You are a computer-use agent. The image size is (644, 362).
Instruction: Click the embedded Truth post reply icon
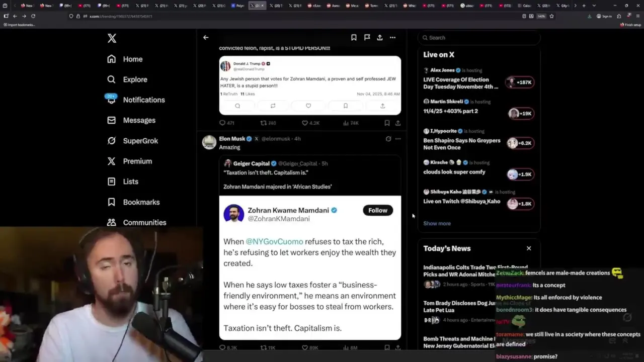(x=237, y=106)
